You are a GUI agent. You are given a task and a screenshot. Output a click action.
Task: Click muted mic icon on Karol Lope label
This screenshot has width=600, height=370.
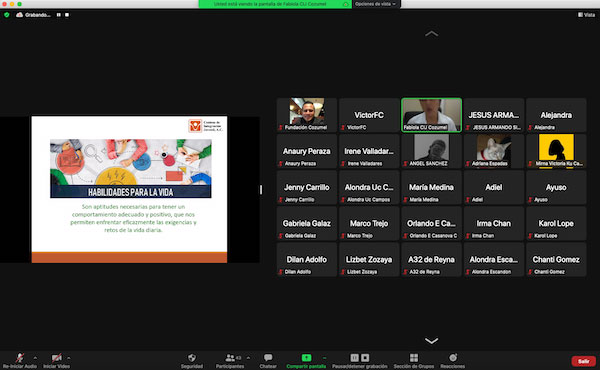[x=530, y=236]
